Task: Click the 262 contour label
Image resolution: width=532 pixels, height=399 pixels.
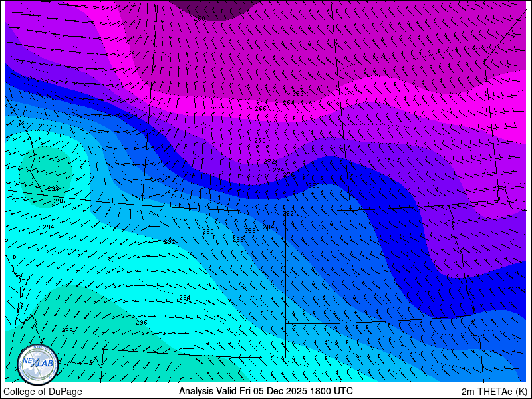Action: [298, 94]
